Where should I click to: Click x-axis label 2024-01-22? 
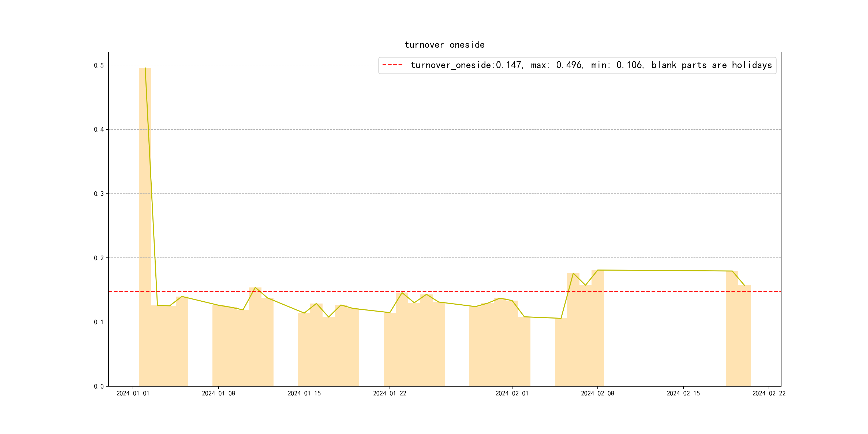(x=390, y=394)
